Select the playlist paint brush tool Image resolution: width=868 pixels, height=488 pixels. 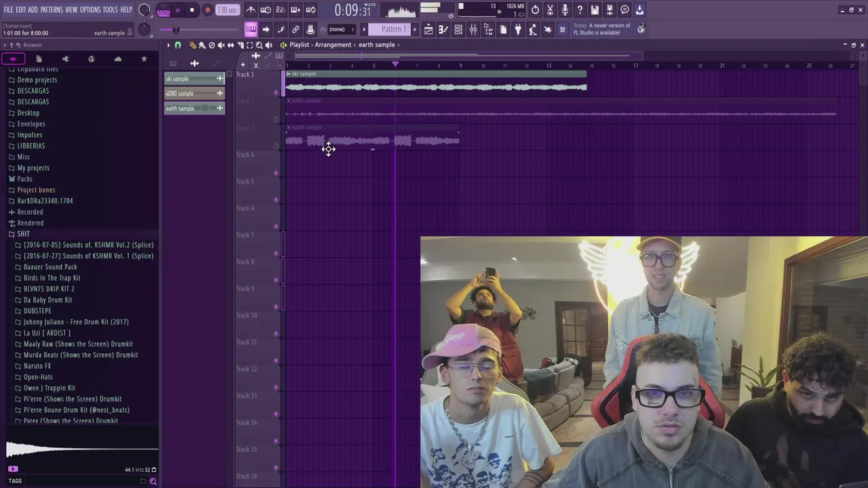(x=202, y=45)
